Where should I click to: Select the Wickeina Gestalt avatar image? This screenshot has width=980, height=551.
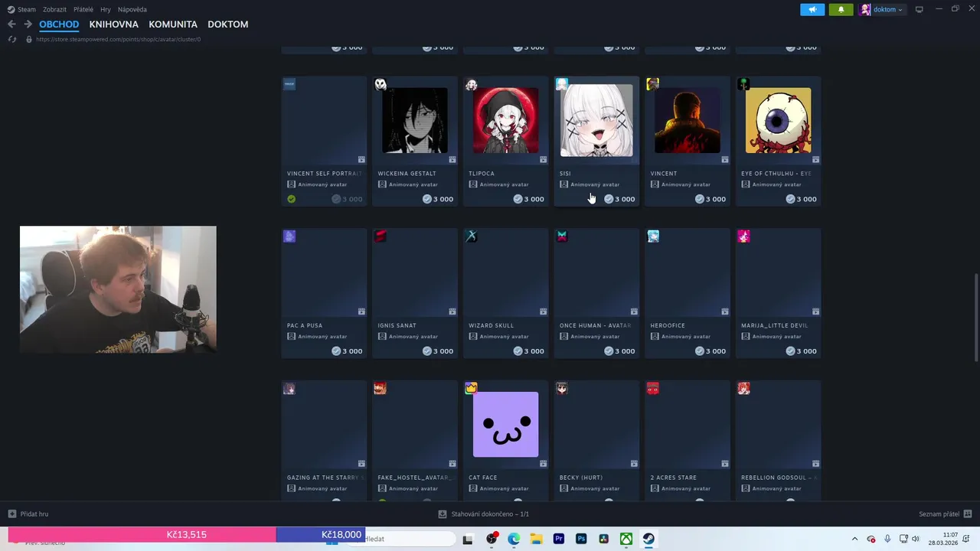tap(415, 120)
